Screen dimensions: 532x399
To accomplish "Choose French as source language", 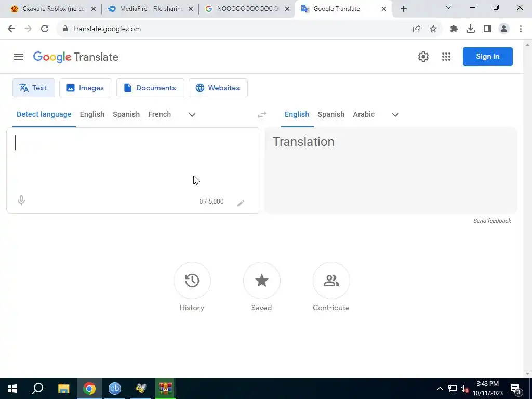I will click(x=159, y=114).
